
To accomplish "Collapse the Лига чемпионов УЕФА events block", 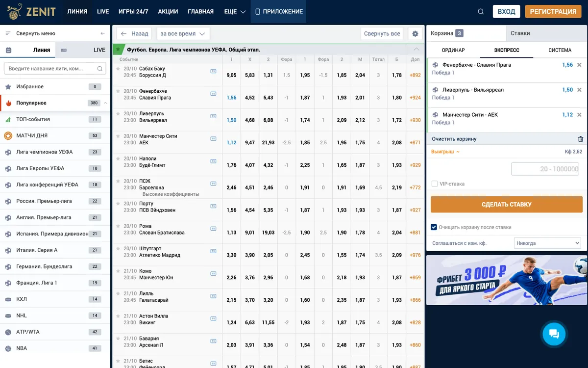I will (x=416, y=50).
